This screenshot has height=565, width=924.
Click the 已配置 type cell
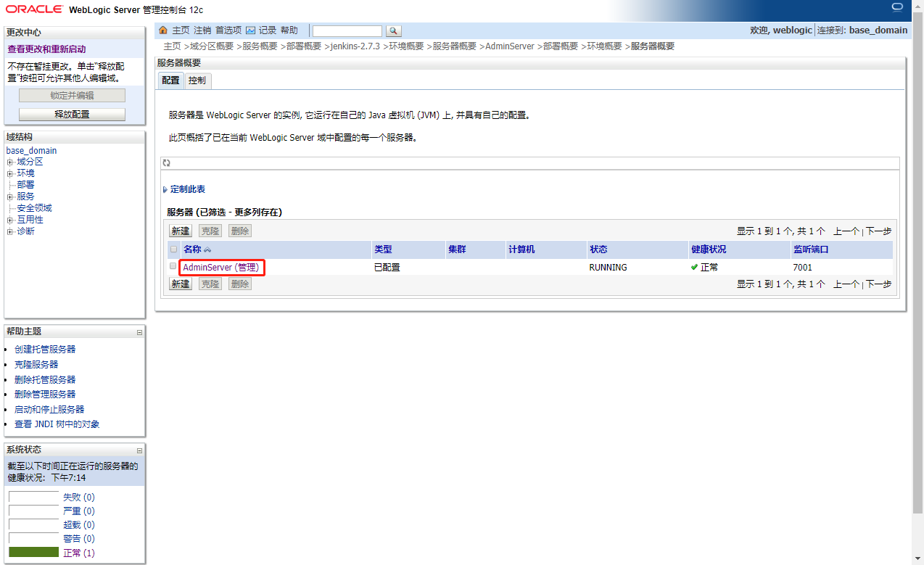click(x=387, y=268)
